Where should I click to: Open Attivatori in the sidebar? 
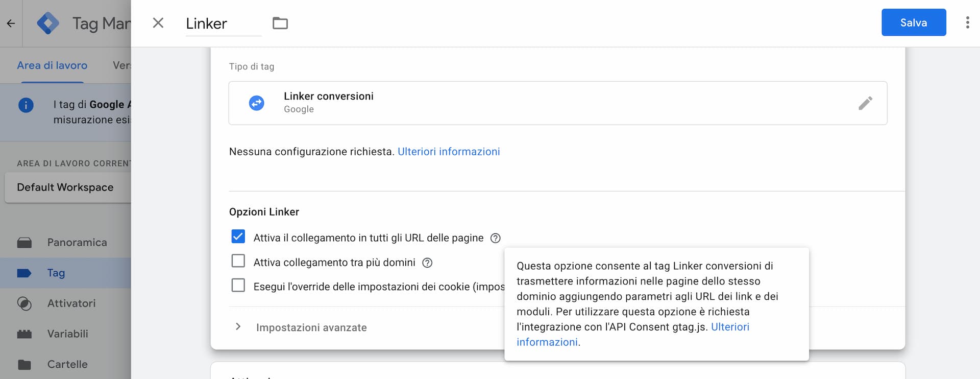point(71,303)
